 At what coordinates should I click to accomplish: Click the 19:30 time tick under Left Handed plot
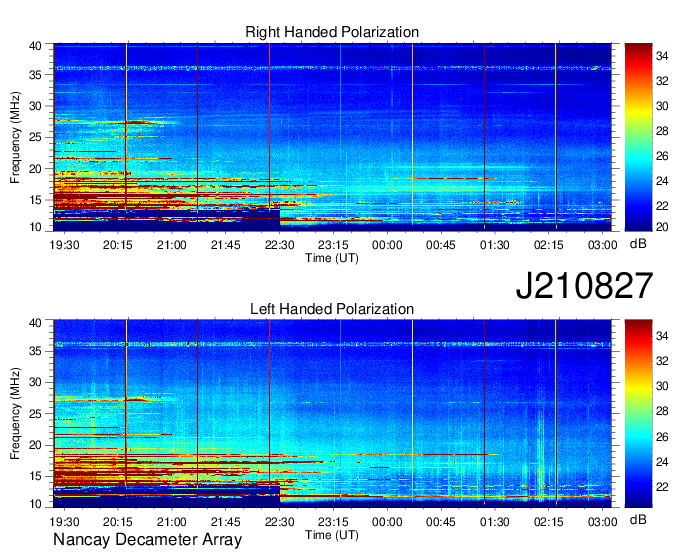(64, 522)
